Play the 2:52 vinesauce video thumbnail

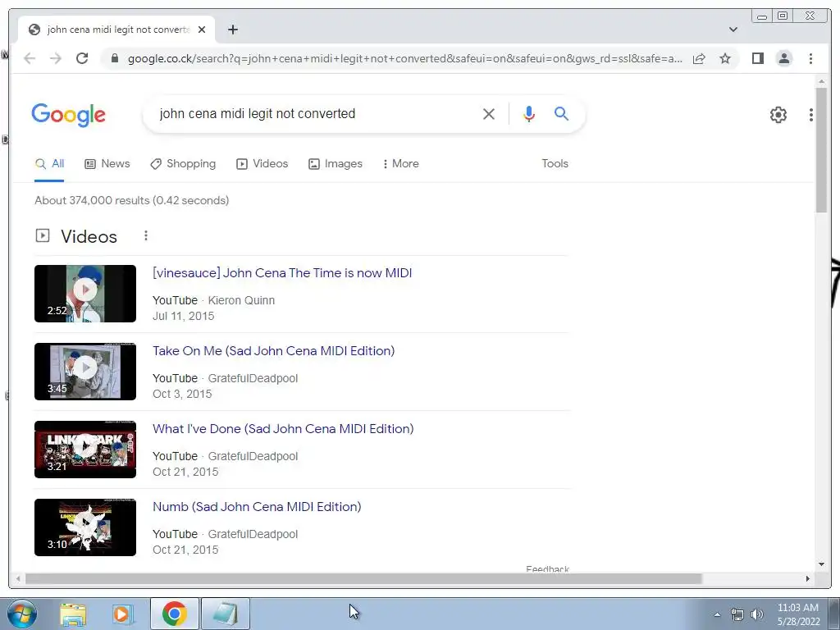(x=85, y=294)
